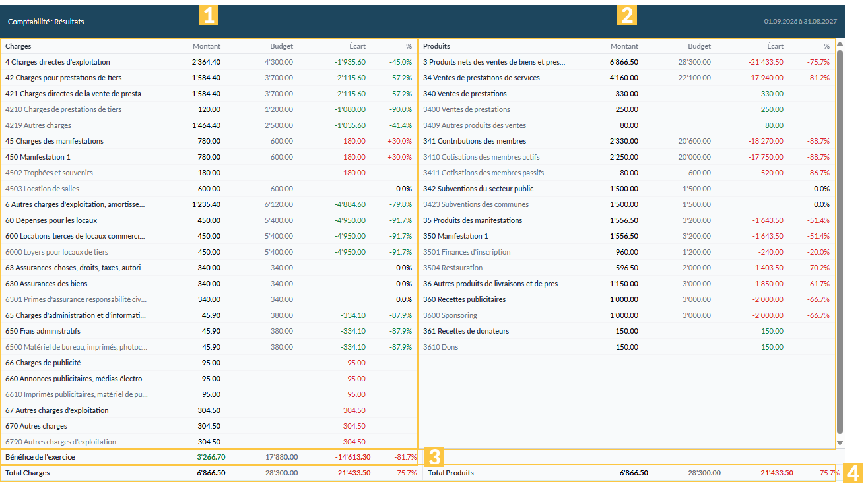Select row 4 Charges directes d'exploitation
The height and width of the screenshot is (488, 868).
[210, 62]
